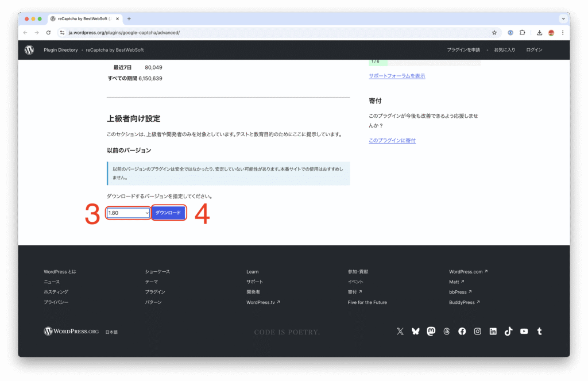Click the blue ダウンロード button

tap(168, 213)
